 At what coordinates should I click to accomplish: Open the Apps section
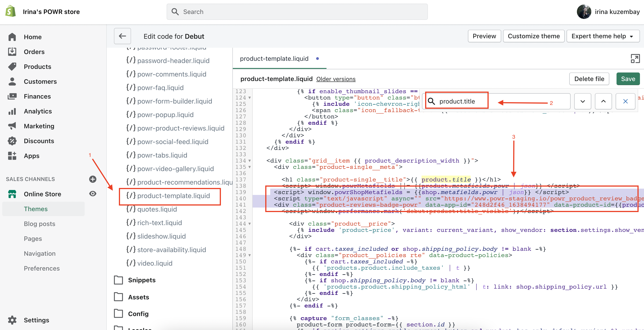32,156
